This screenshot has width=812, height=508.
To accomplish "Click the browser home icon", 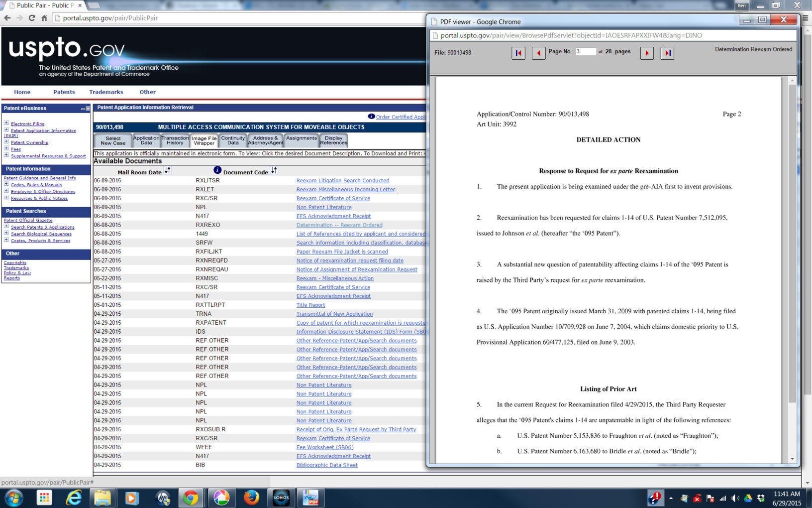I will tap(44, 18).
